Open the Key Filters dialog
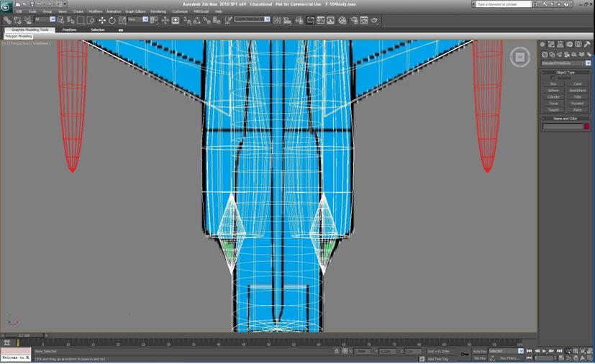The image size is (595, 364). click(509, 358)
